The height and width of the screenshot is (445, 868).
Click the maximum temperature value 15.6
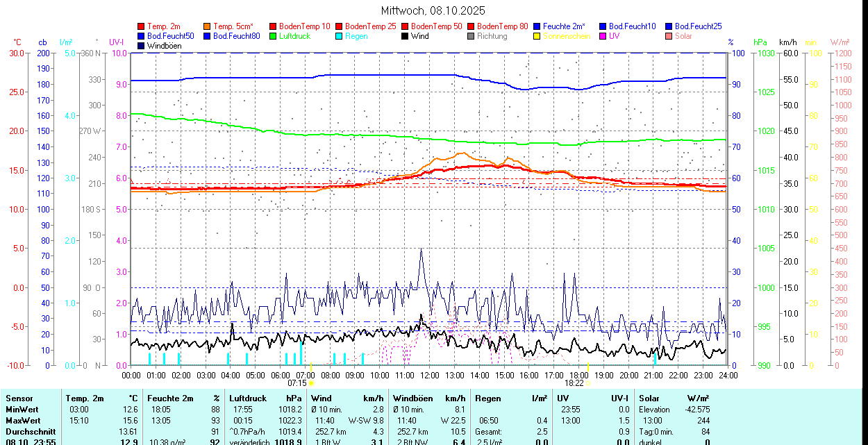click(131, 421)
